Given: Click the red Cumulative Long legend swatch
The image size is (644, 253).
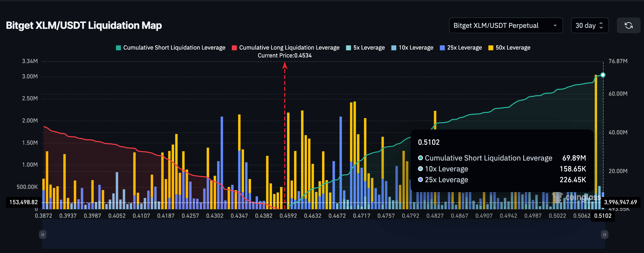Looking at the screenshot, I should point(234,48).
